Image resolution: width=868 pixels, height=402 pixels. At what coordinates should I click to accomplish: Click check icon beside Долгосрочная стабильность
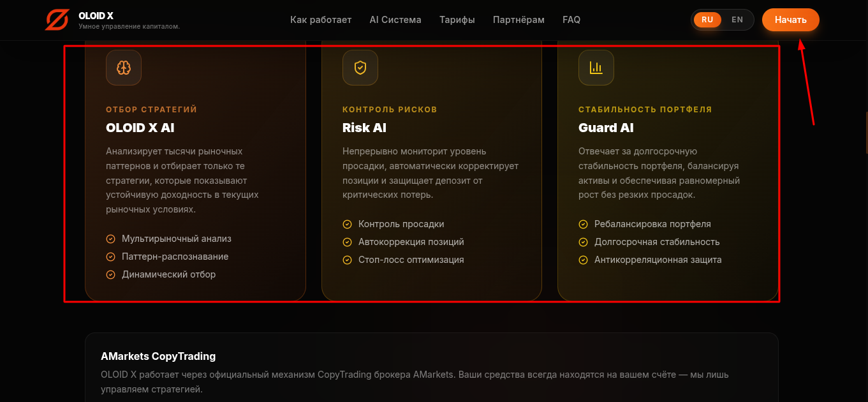[x=583, y=242]
